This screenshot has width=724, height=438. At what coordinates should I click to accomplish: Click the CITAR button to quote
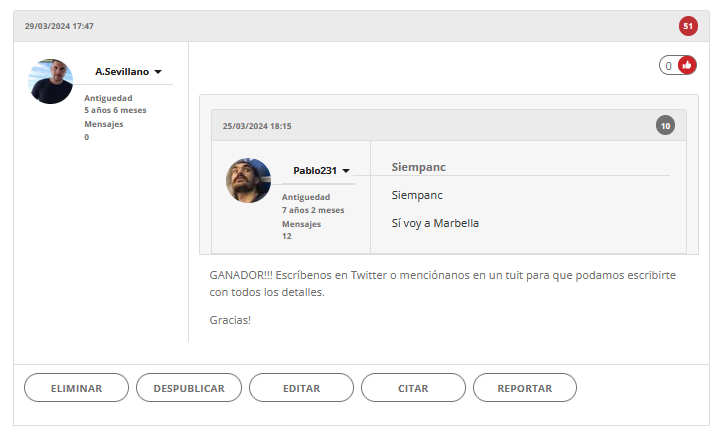(413, 388)
